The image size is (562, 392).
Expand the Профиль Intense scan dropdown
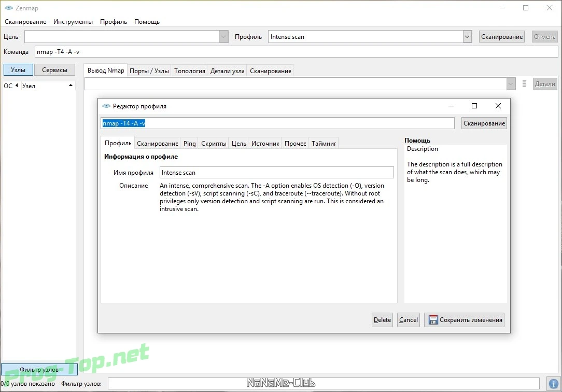coord(467,36)
